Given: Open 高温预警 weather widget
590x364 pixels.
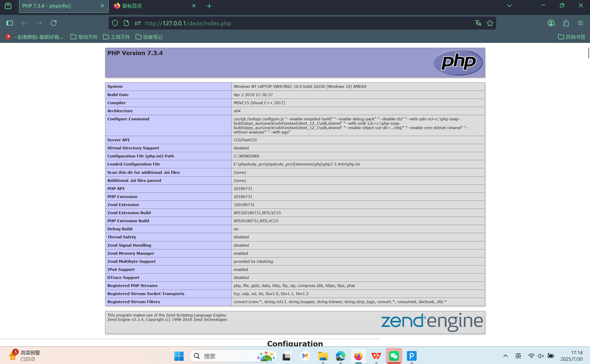Looking at the screenshot, I should (24, 356).
